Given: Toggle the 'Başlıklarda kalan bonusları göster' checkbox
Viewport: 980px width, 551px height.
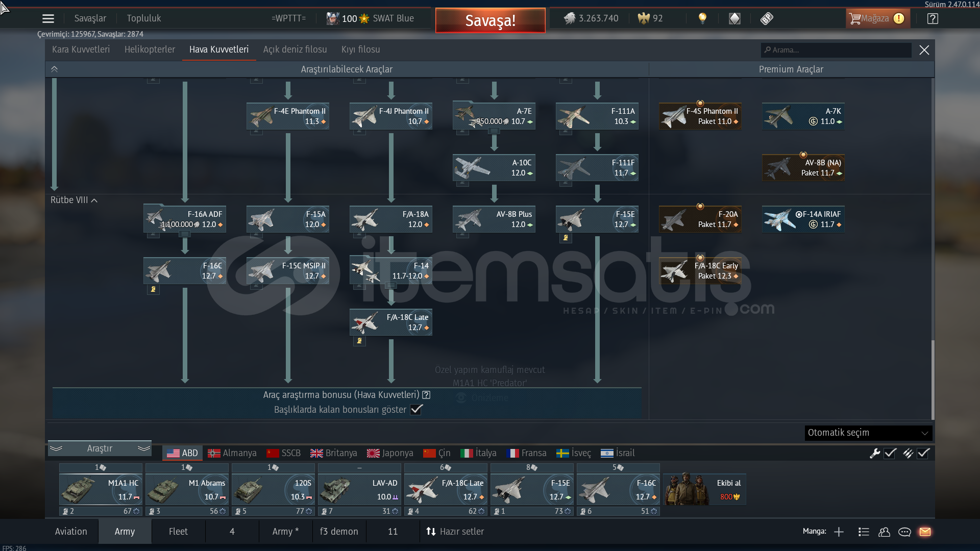Looking at the screenshot, I should (416, 409).
